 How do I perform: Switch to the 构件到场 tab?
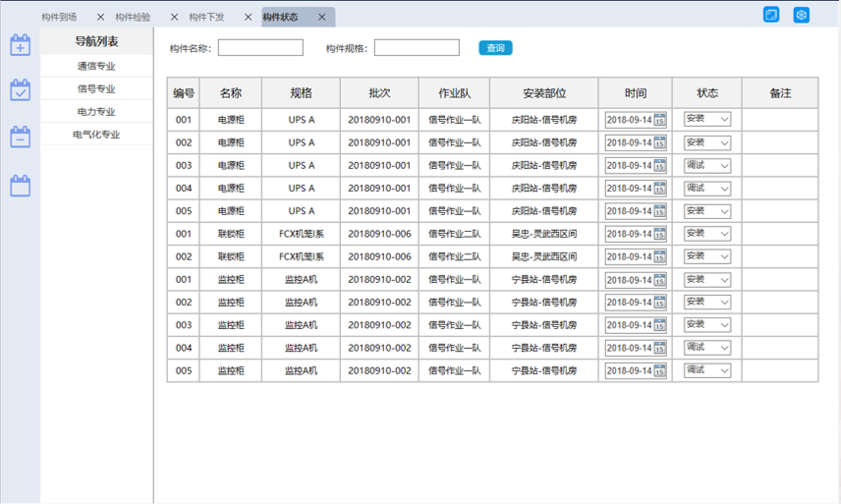(x=59, y=18)
